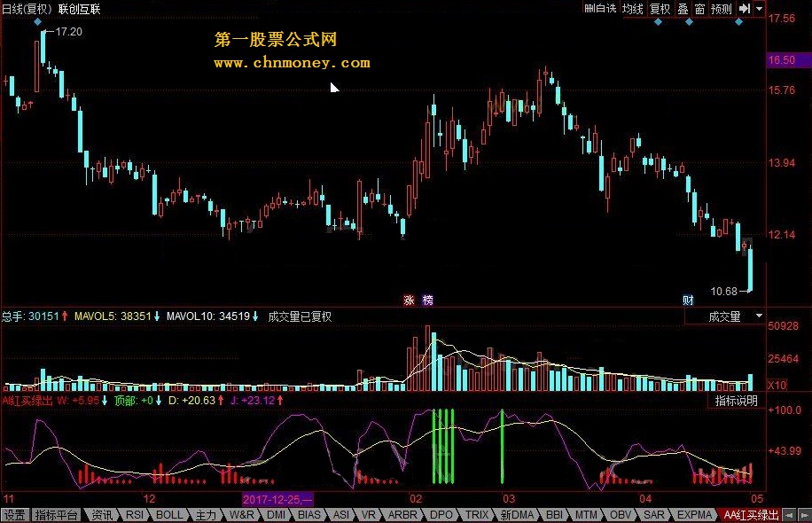The width and height of the screenshot is (812, 523).
Task: Click the 设置 settings button
Action: (14, 515)
